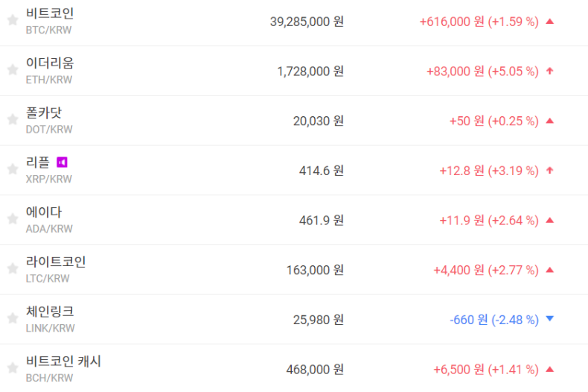
Task: Select the XRP/KRW trading pair label
Action: pos(49,179)
